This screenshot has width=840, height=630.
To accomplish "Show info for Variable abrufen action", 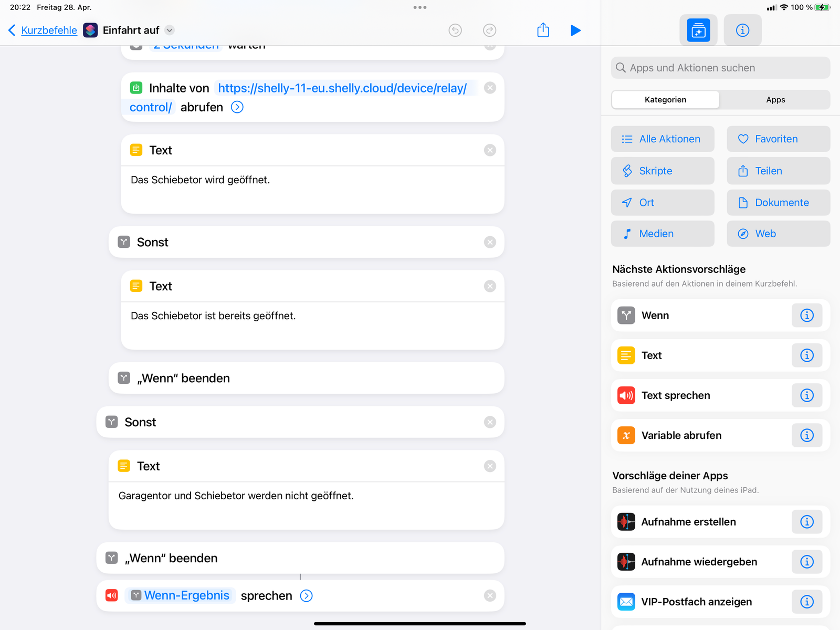I will (x=806, y=435).
